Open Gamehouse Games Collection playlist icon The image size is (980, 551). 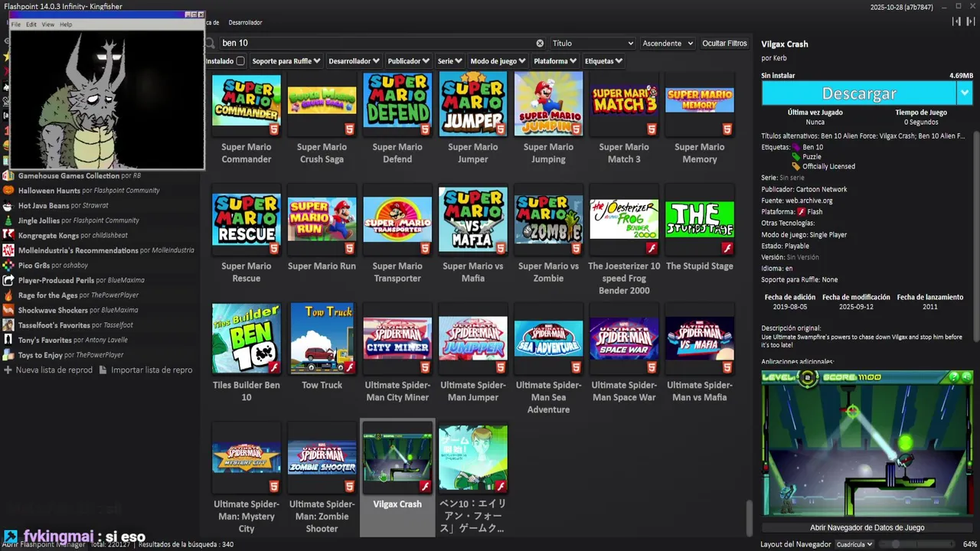8,175
